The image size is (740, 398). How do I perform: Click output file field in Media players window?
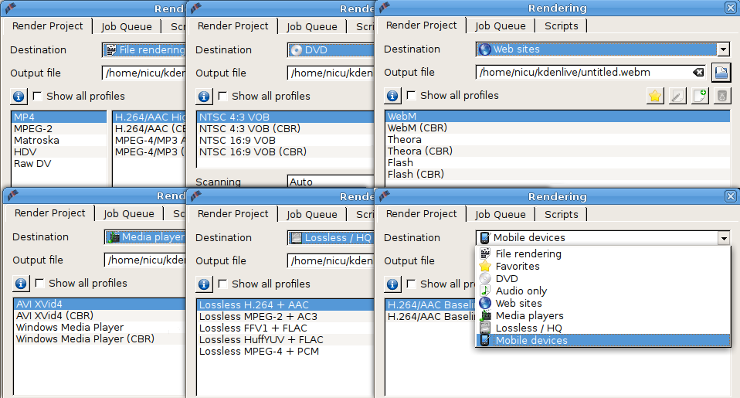pyautogui.click(x=145, y=260)
